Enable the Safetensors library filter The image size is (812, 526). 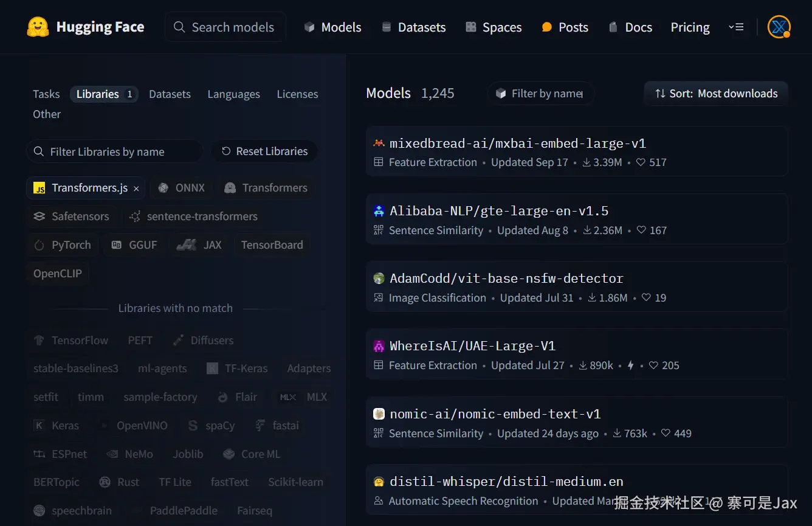tap(71, 216)
